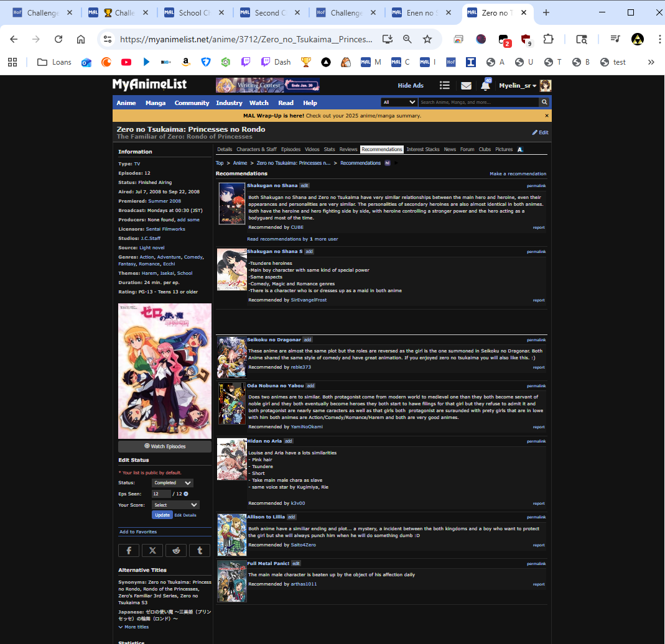
Task: Open the Allison to Lillia cover thumbnail
Action: (x=232, y=535)
